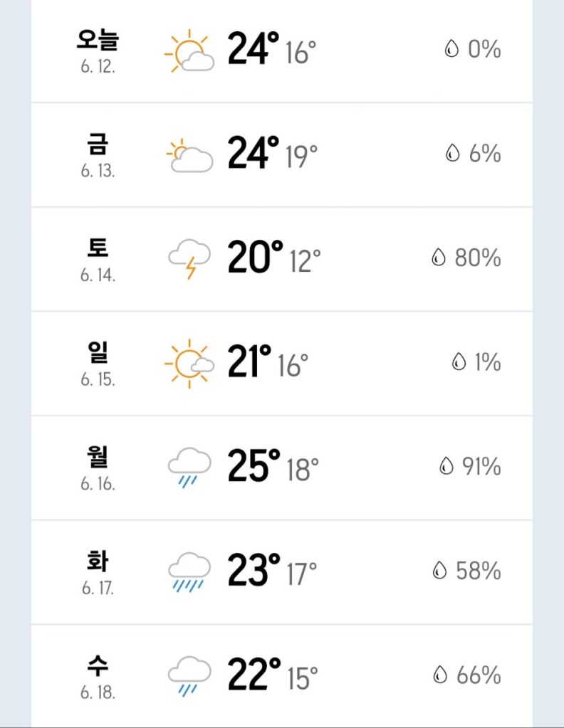Image resolution: width=564 pixels, height=728 pixels.
Task: Click the 23° high temperature for 화
Action: [254, 571]
